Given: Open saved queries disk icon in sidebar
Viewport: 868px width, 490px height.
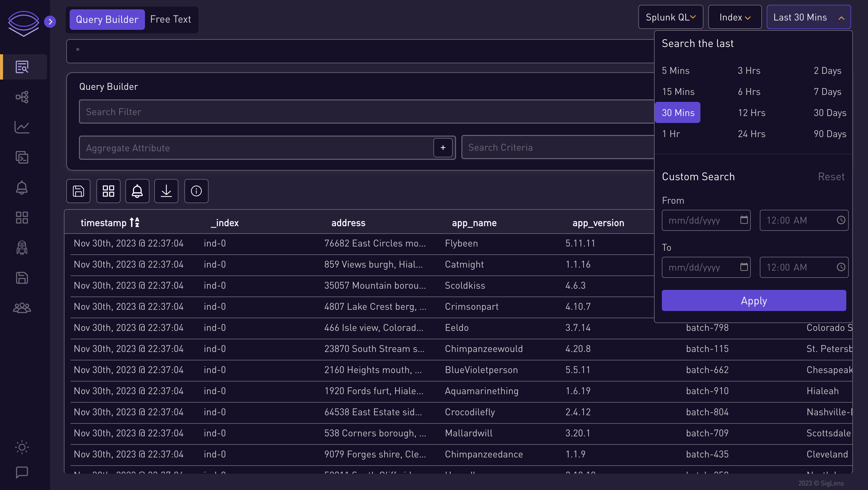Looking at the screenshot, I should point(22,278).
